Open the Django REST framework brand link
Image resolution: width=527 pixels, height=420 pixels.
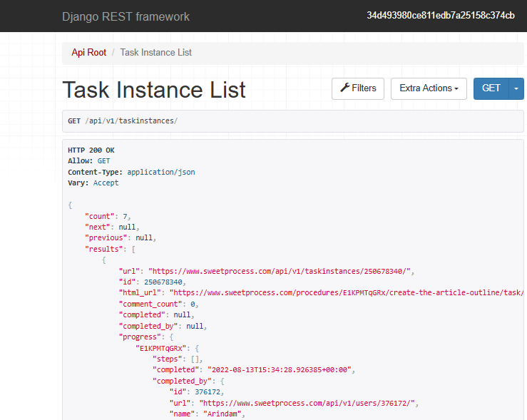click(126, 16)
